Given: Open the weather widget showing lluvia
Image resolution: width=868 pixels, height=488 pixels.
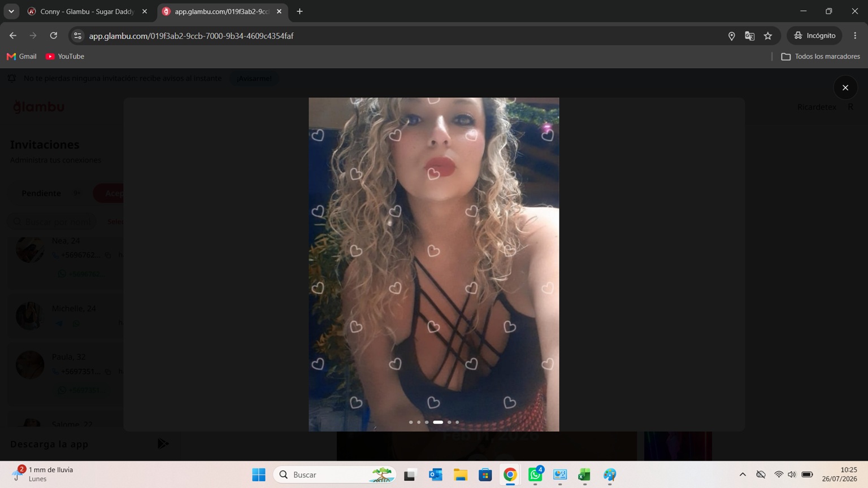Looking at the screenshot, I should click(x=43, y=474).
